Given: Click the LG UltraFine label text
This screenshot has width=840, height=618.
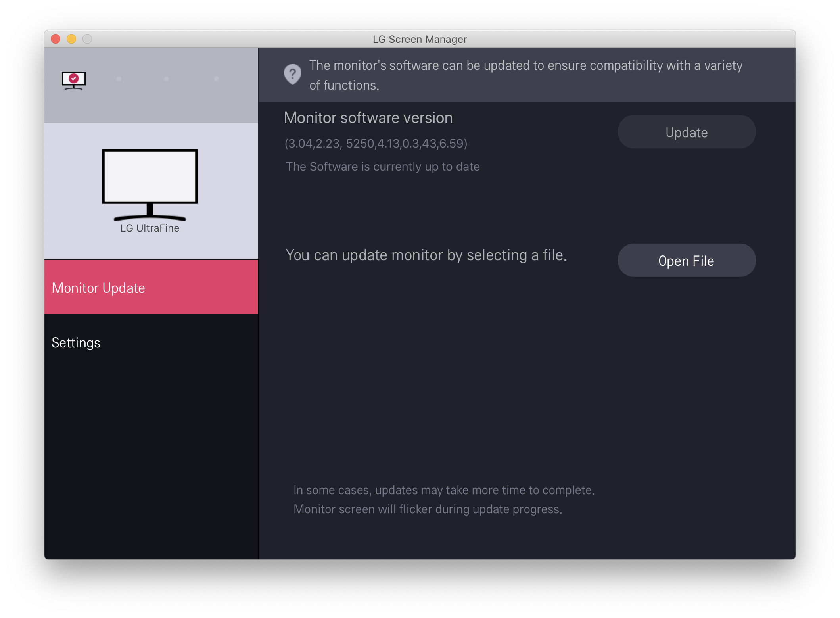Looking at the screenshot, I should click(x=150, y=228).
